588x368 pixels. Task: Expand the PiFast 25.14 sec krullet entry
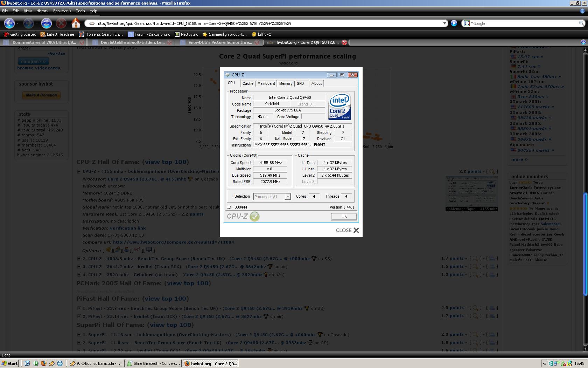pyautogui.click(x=79, y=316)
